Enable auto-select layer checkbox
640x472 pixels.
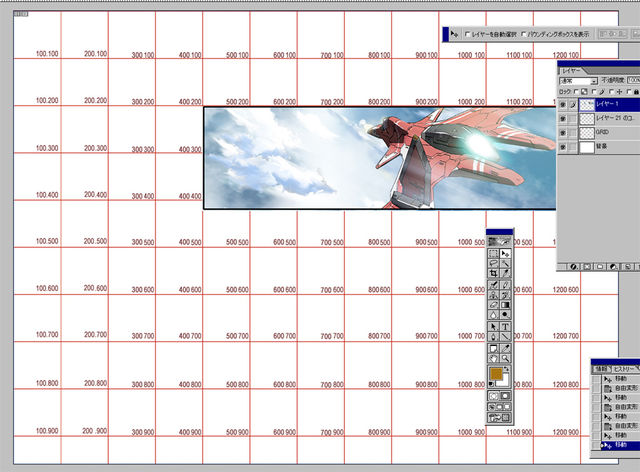pyautogui.click(x=468, y=35)
